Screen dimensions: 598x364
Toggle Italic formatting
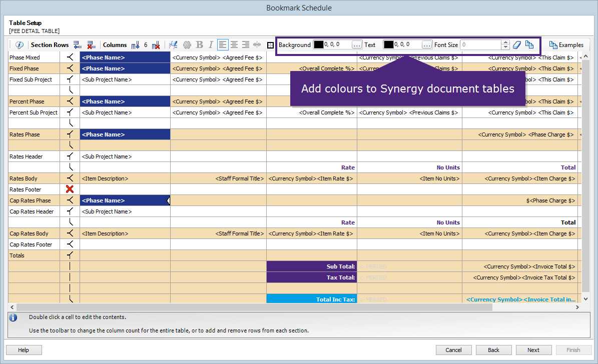(210, 44)
